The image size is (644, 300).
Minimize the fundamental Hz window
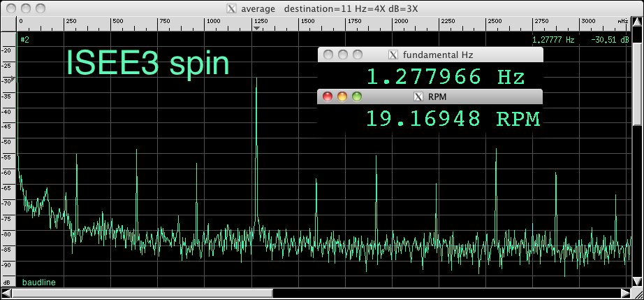pos(342,55)
